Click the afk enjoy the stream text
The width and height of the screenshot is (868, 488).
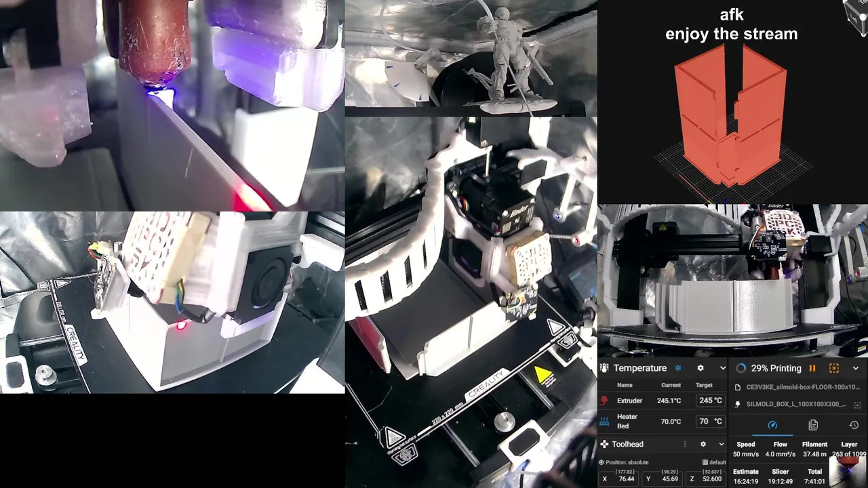[x=731, y=24]
